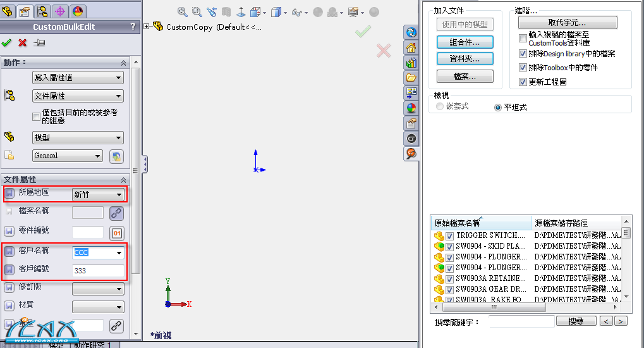
Task: Open the 材質 dropdown
Action: tap(98, 307)
